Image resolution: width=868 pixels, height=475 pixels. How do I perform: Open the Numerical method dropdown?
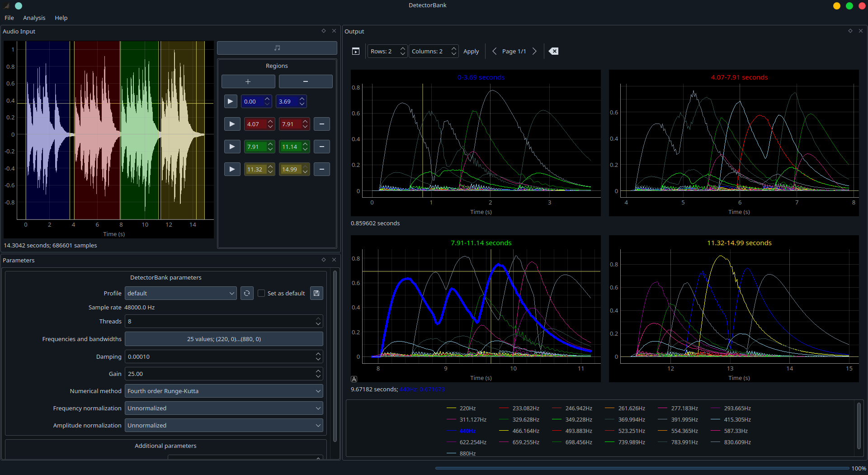(224, 391)
